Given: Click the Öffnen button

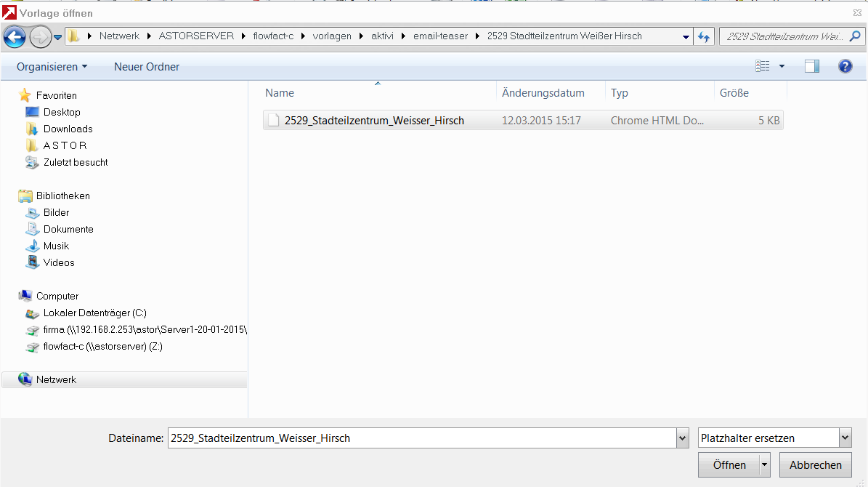Looking at the screenshot, I should (729, 465).
